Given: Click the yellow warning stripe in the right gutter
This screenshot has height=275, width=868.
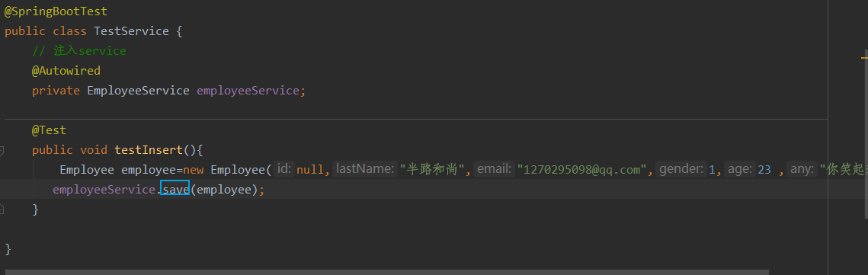Looking at the screenshot, I should (x=863, y=57).
